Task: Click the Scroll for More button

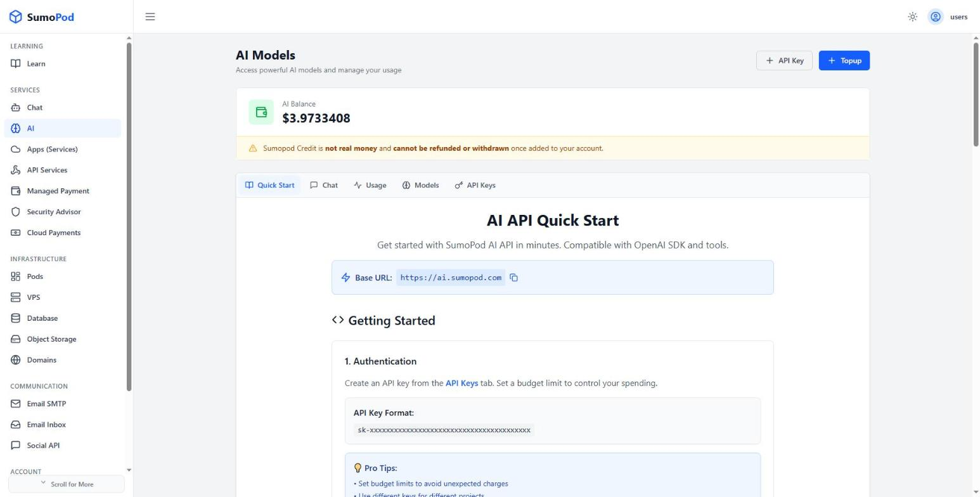Action: (67, 484)
